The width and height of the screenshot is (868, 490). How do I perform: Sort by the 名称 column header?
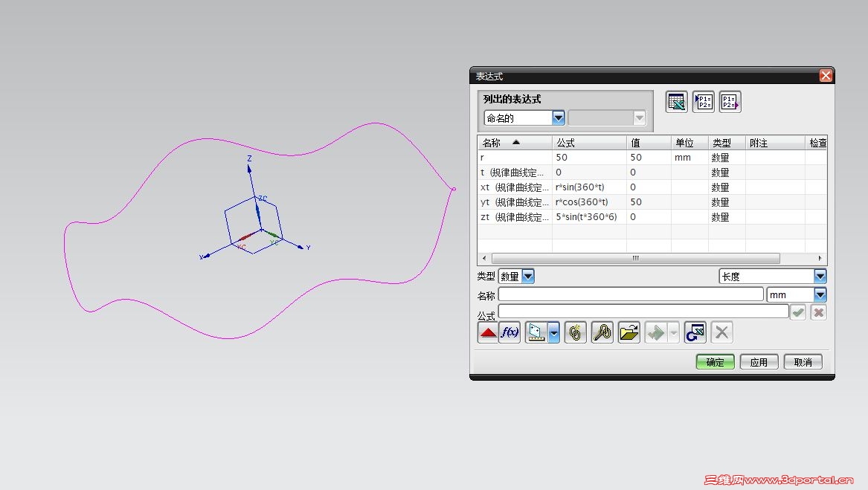pyautogui.click(x=515, y=143)
